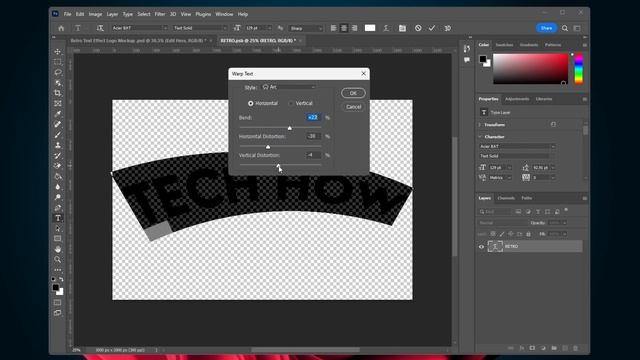This screenshot has height=360, width=640.
Task: Commit current text edits checkmark
Action: (x=432, y=28)
